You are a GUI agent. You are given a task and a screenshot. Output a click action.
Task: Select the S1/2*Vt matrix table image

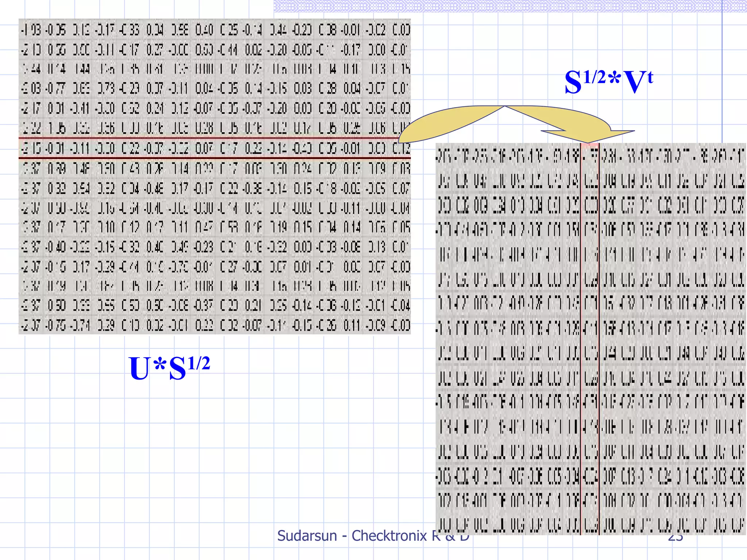591,339
